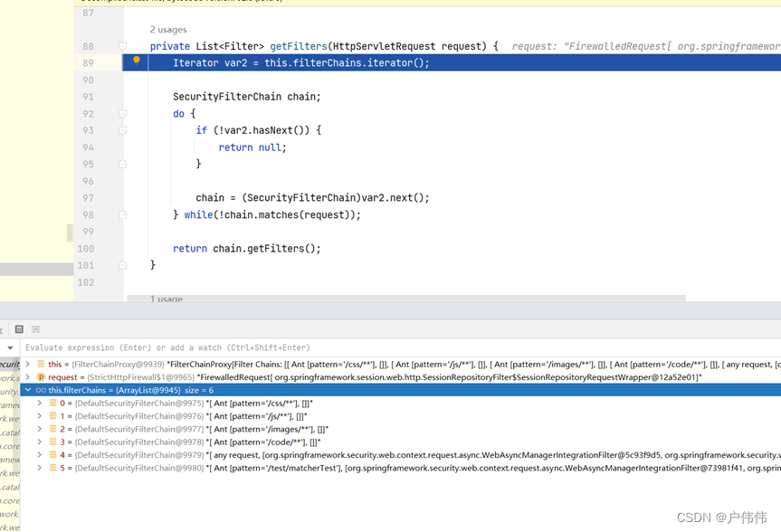
Task: Select the 'request' parameter variable row
Action: click(401, 377)
